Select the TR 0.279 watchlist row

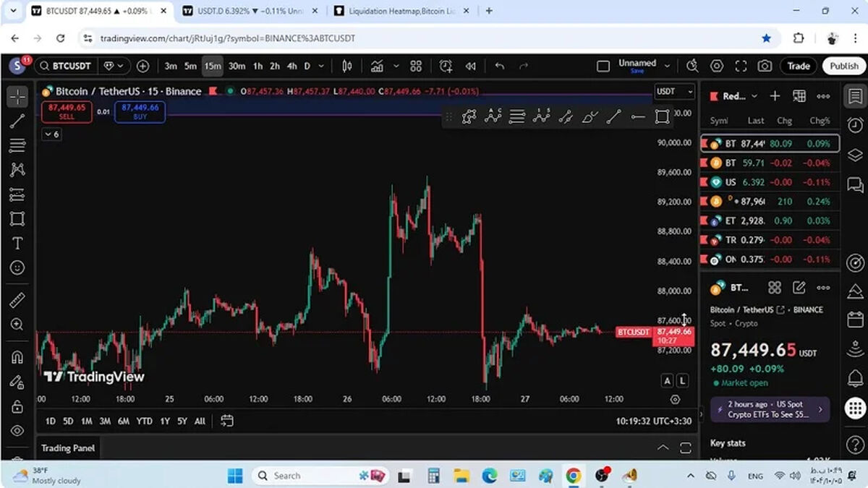tap(770, 240)
